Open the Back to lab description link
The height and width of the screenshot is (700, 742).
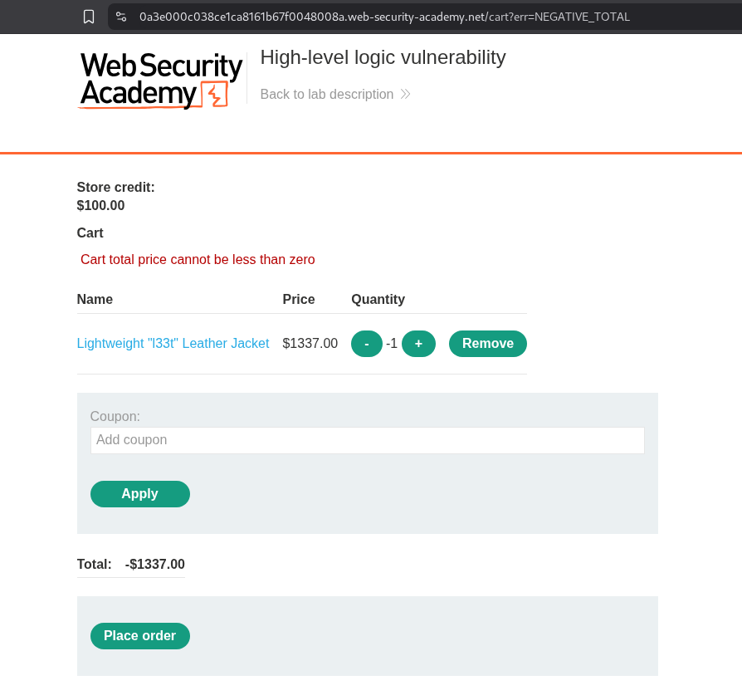326,94
